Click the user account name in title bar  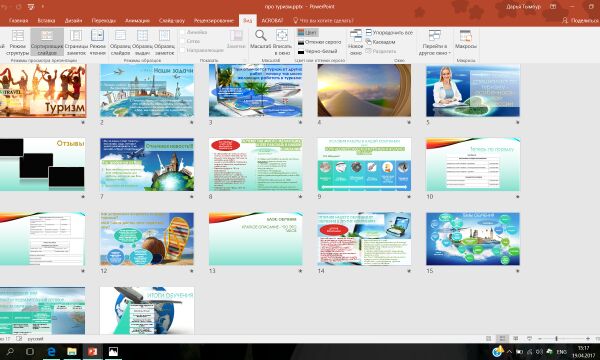[x=523, y=7]
